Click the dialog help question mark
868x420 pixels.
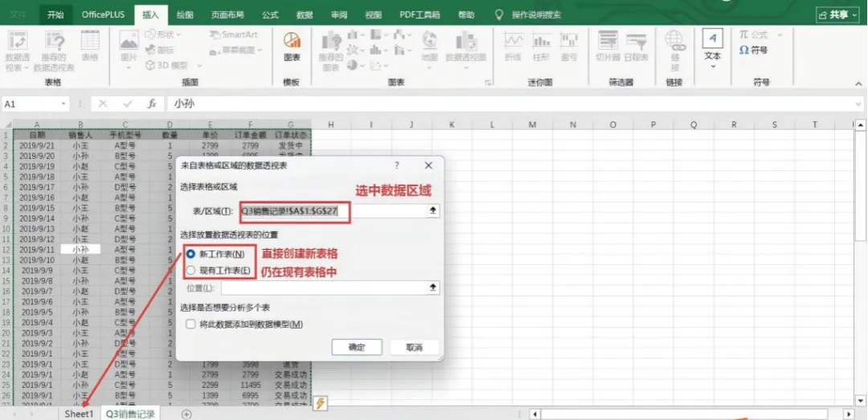pos(397,165)
